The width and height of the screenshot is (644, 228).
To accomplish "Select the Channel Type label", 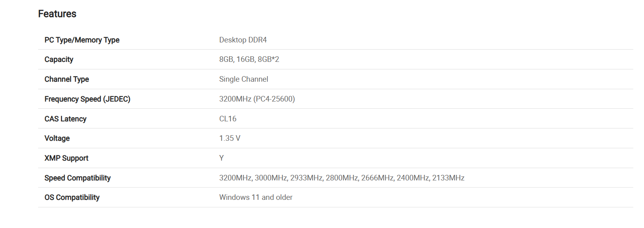I will (x=67, y=79).
